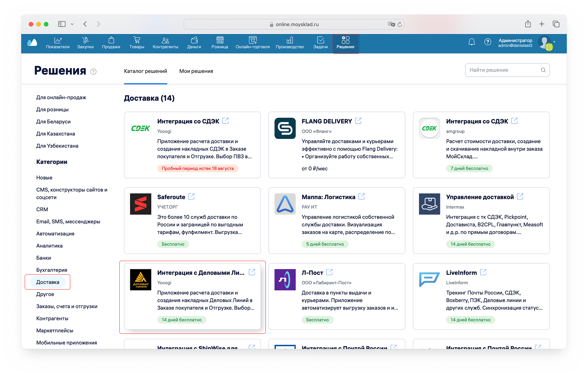Open the notifications bell icon

click(472, 42)
